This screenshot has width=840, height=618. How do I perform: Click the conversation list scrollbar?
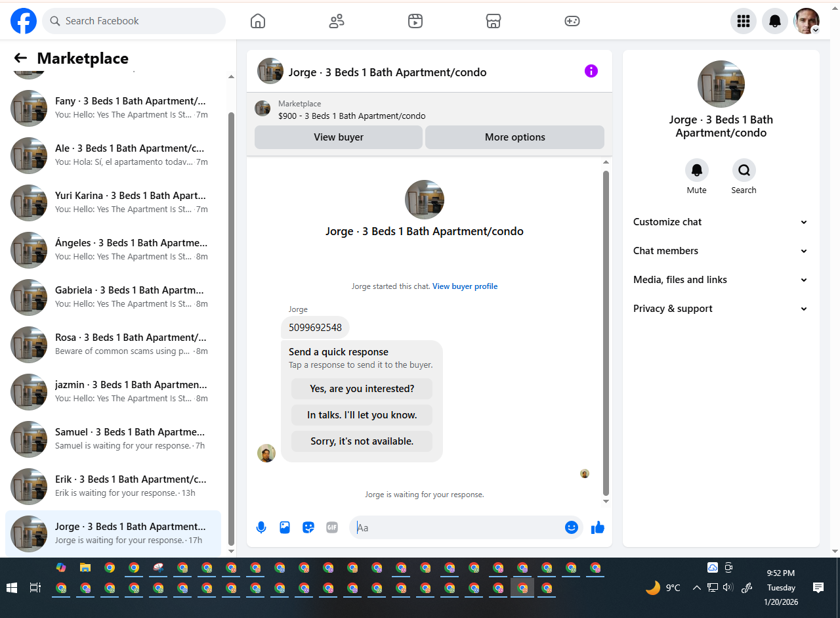231,328
